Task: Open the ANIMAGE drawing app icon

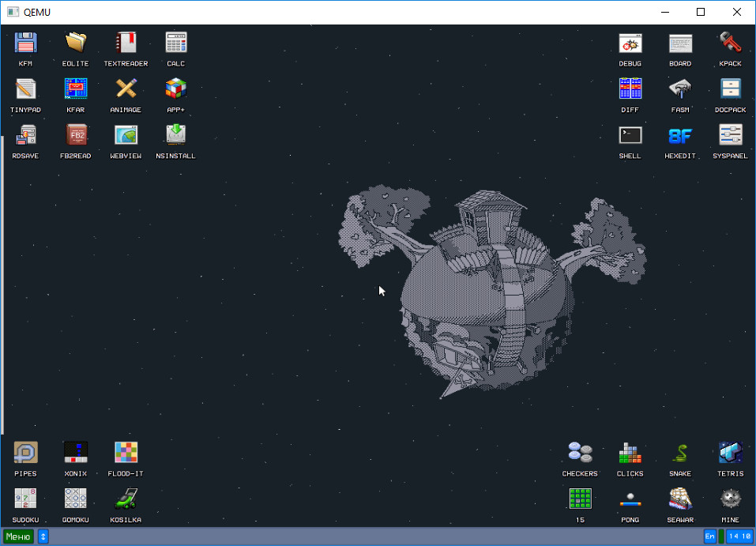Action: tap(126, 88)
